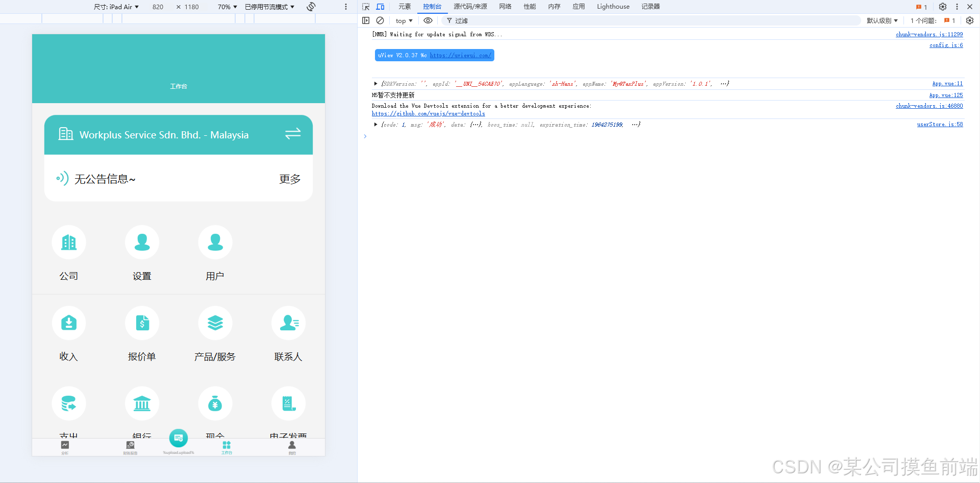Expand the code: 1 response object entry
980x483 pixels.
point(375,125)
